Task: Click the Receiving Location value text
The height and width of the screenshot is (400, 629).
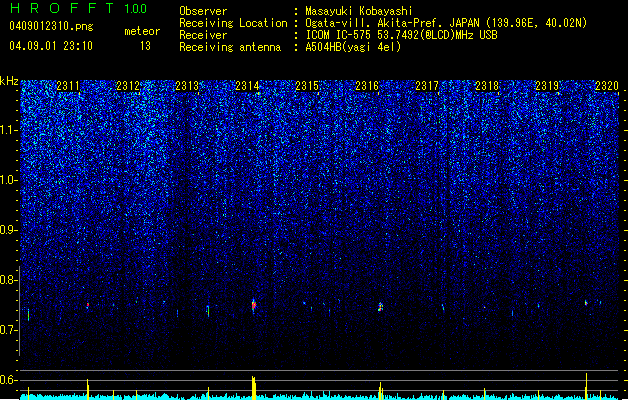Action: click(446, 23)
